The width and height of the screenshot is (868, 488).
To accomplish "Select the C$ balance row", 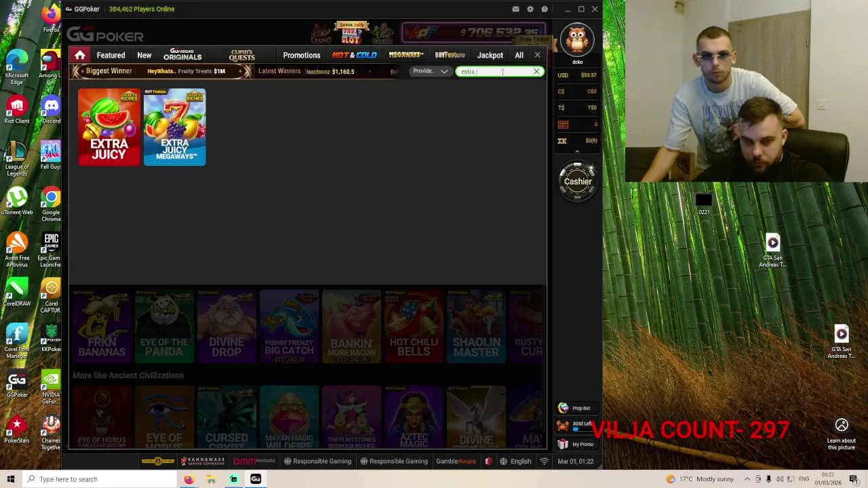I will point(577,91).
